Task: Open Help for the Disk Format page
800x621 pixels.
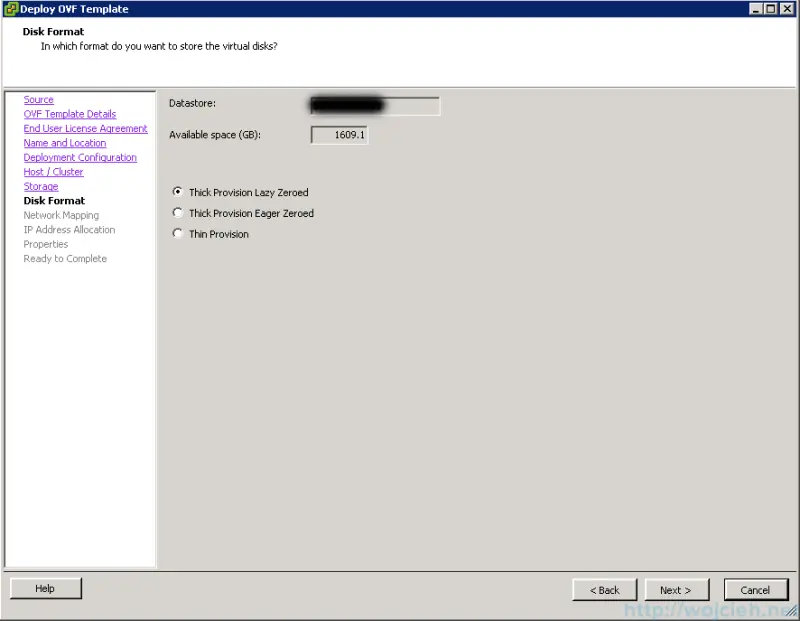Action: point(45,588)
